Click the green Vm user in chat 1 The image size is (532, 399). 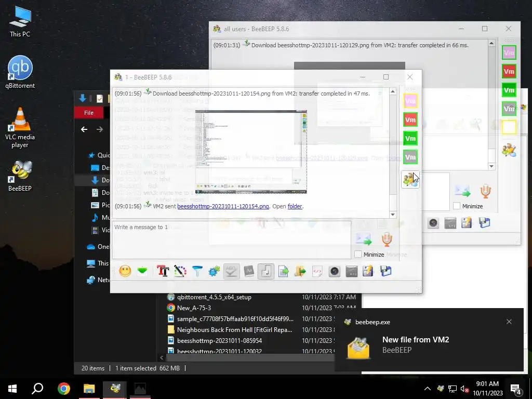pyautogui.click(x=410, y=138)
